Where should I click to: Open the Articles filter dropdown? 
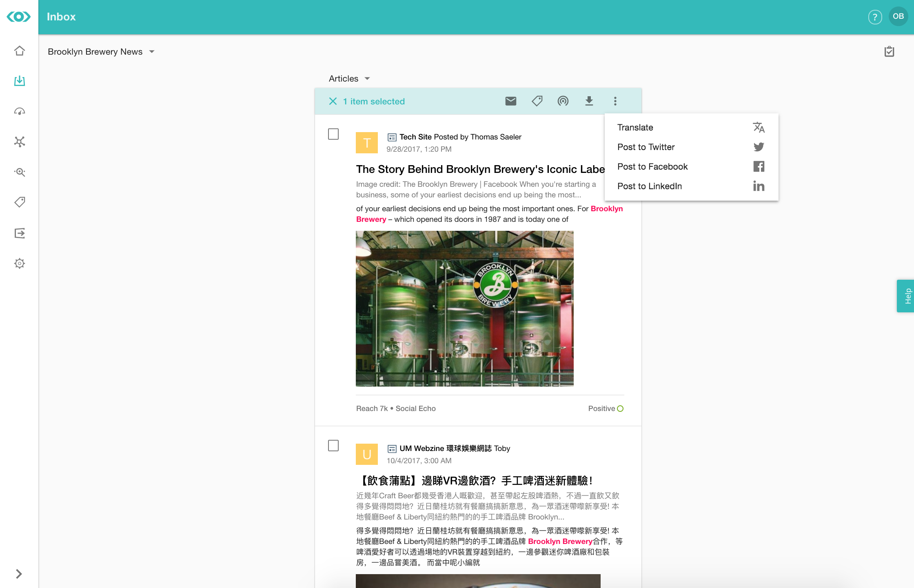coord(349,79)
